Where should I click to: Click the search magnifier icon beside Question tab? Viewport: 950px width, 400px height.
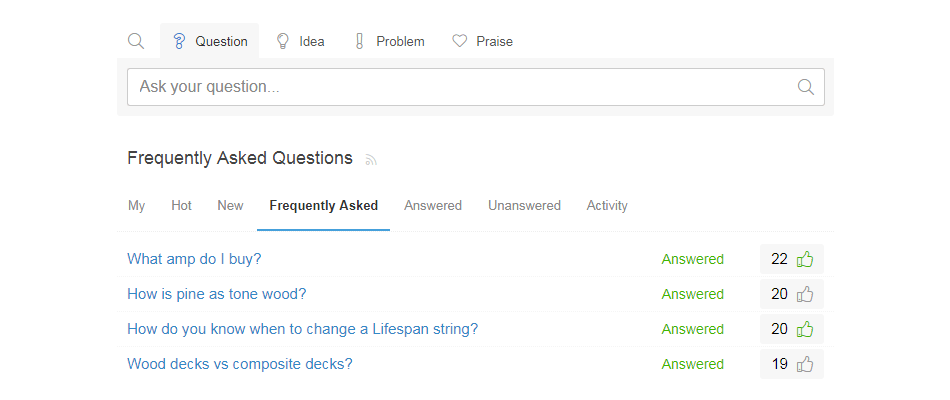point(136,41)
